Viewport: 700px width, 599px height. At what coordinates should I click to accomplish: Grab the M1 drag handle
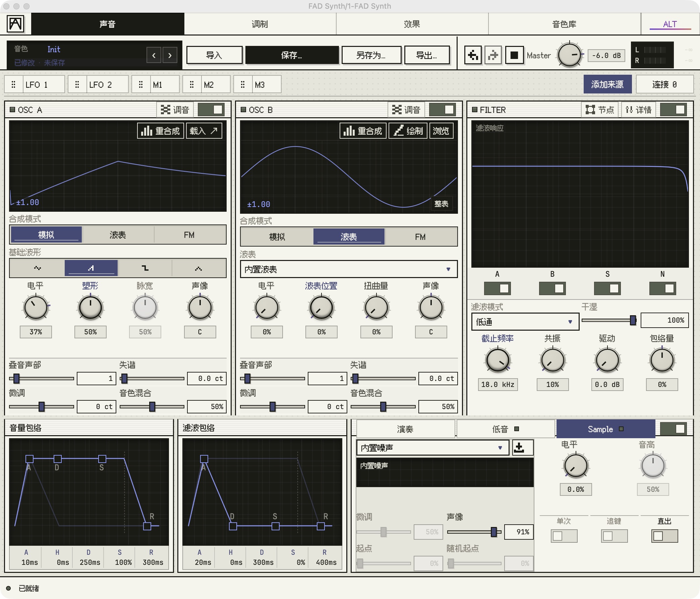(141, 84)
